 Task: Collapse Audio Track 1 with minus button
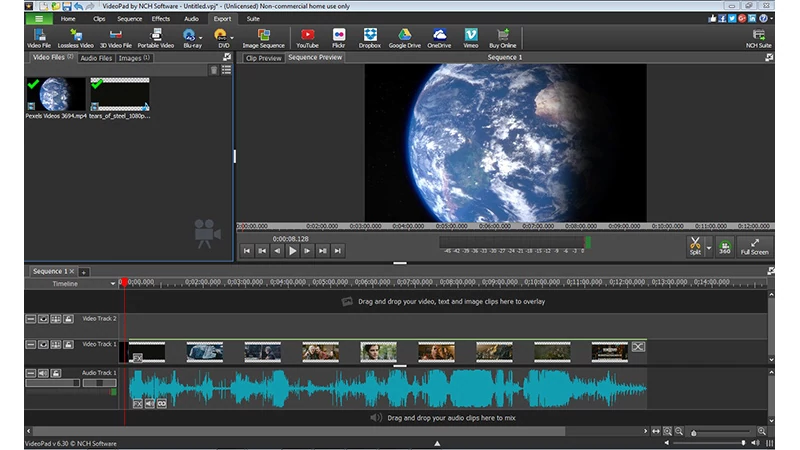(x=31, y=373)
